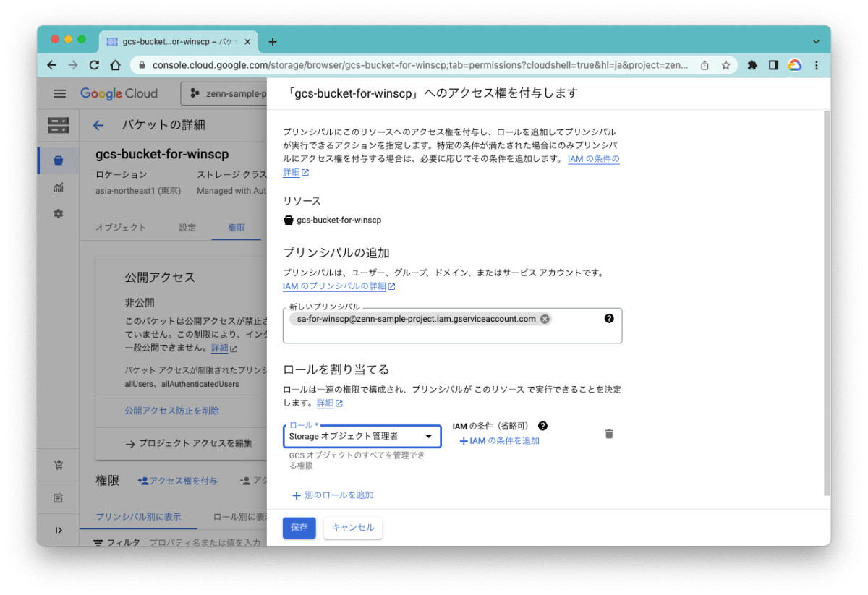Toggle the browser side panel icon
Screen dimensions: 868x595
click(x=773, y=65)
